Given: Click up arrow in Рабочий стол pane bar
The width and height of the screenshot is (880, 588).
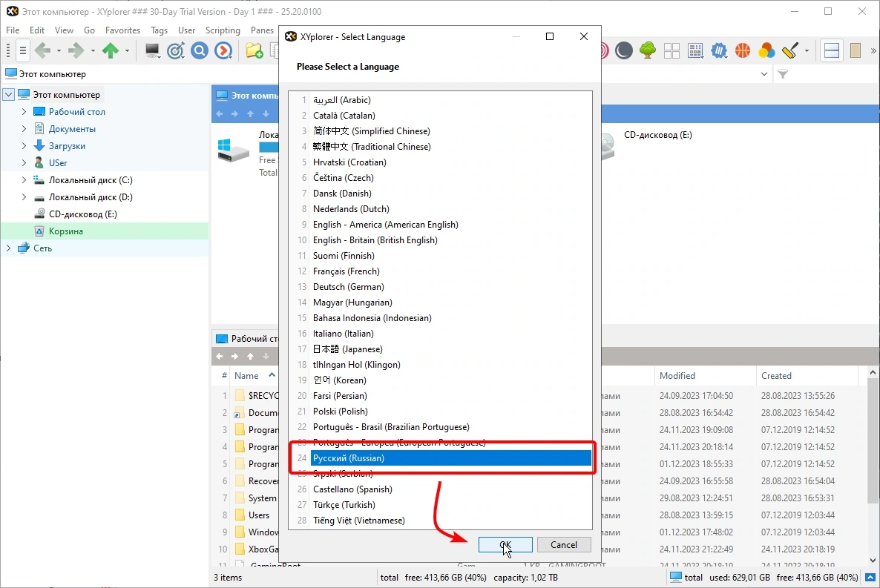Looking at the screenshot, I should 250,356.
